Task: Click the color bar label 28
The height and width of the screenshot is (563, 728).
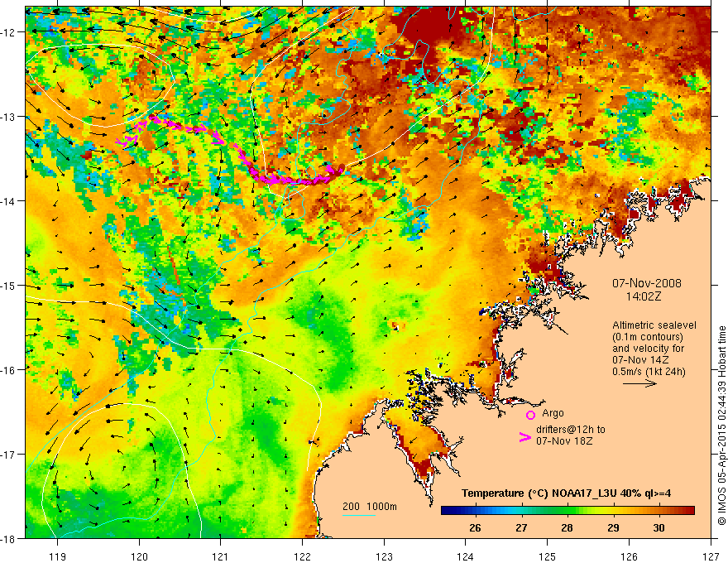Action: 567,527
